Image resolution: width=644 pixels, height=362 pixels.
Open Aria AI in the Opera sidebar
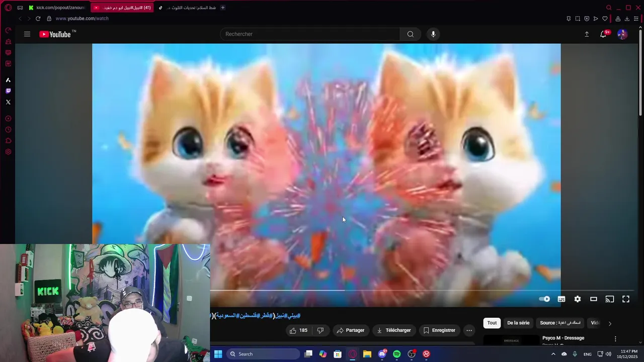8,80
